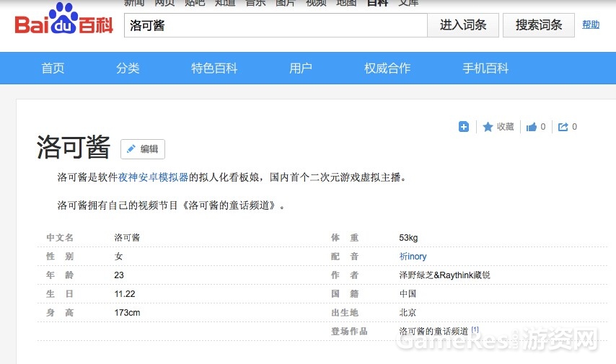Image resolution: width=616 pixels, height=364 pixels.
Task: Open the 分类 nav tab
Action: coord(128,68)
